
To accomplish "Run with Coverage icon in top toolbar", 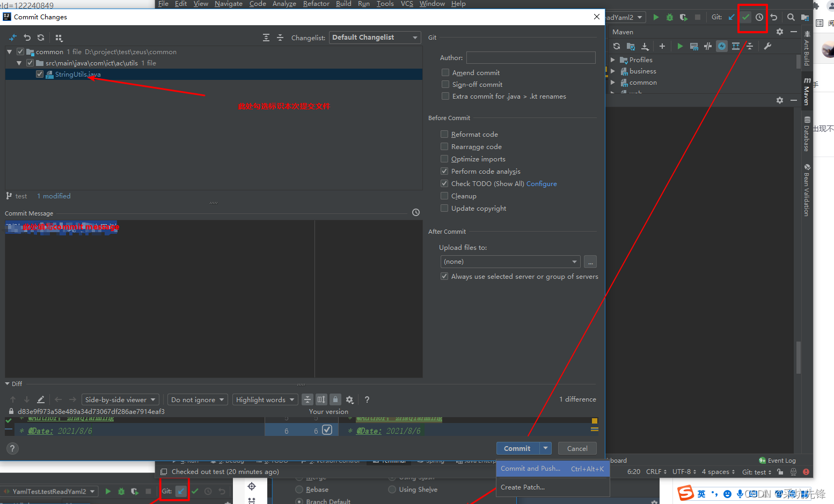I will click(x=683, y=17).
